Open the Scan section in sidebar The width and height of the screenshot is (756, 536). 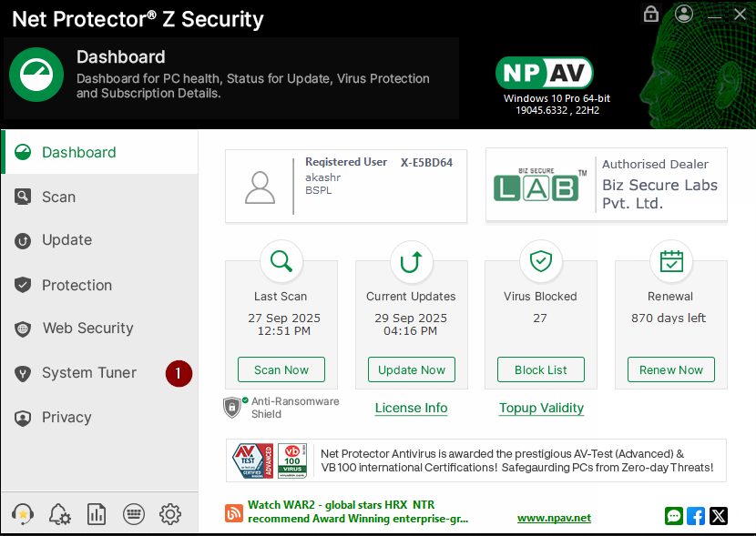pos(58,197)
